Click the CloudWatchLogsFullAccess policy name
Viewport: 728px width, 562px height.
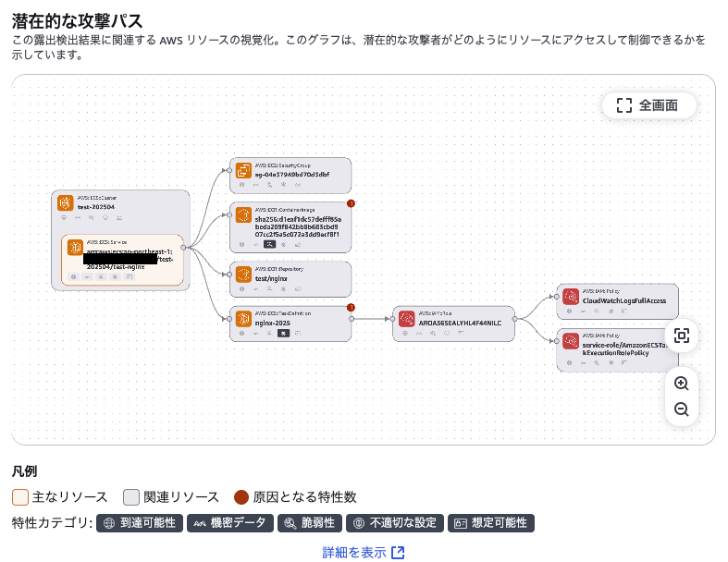624,300
